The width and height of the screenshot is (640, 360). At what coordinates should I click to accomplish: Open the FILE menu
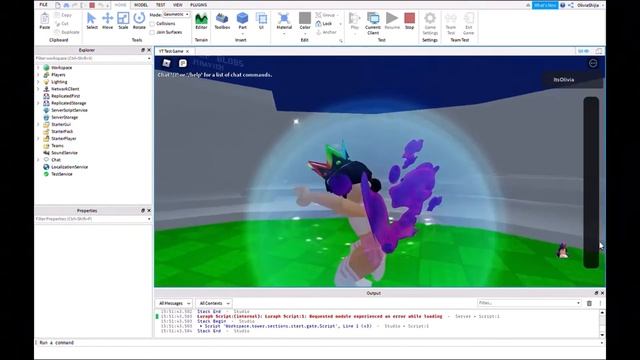[x=43, y=5]
